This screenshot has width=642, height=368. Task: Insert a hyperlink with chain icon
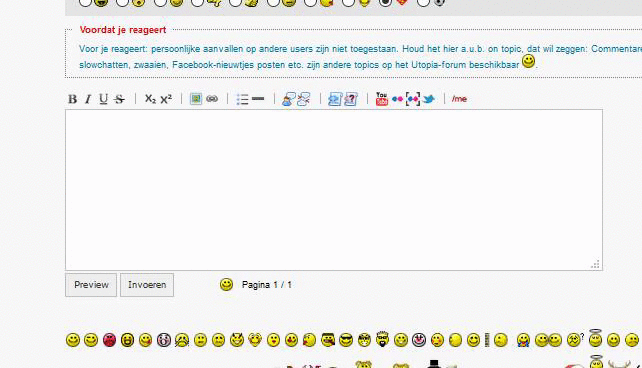[212, 99]
